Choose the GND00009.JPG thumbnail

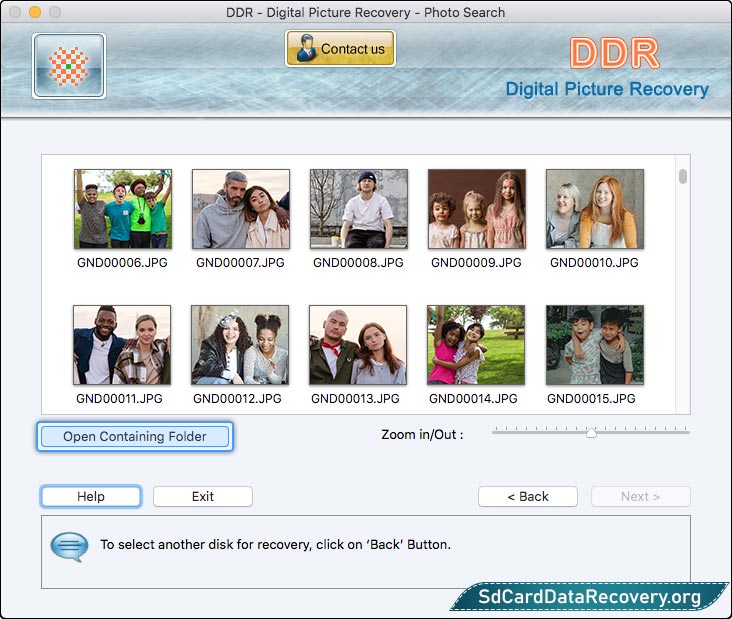(476, 209)
